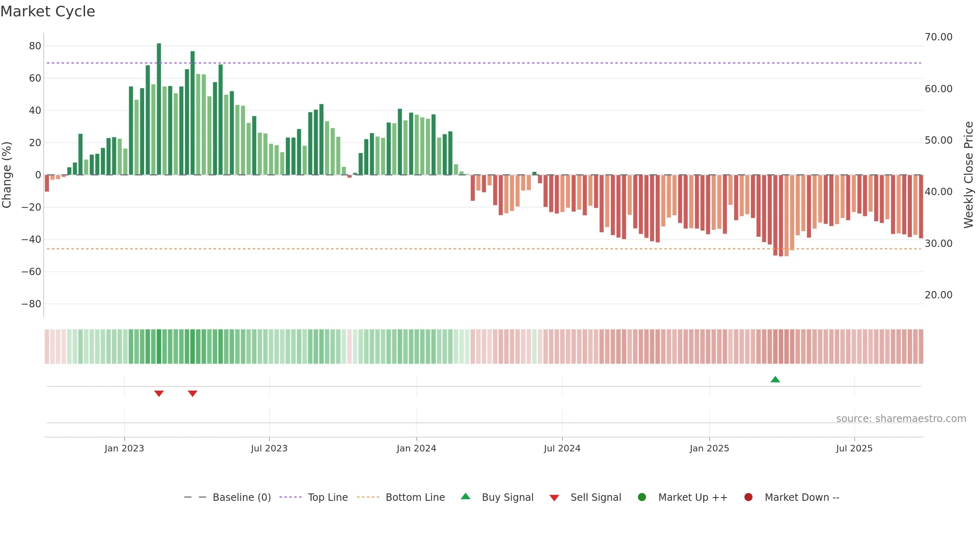Image resolution: width=980 pixels, height=551 pixels.
Task: Click the Jul 2024 x-axis label
Action: pyautogui.click(x=562, y=448)
